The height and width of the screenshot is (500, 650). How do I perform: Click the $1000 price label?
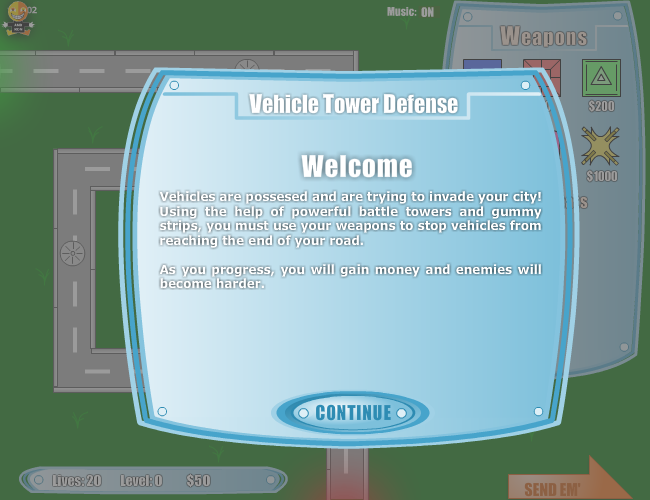(x=601, y=176)
